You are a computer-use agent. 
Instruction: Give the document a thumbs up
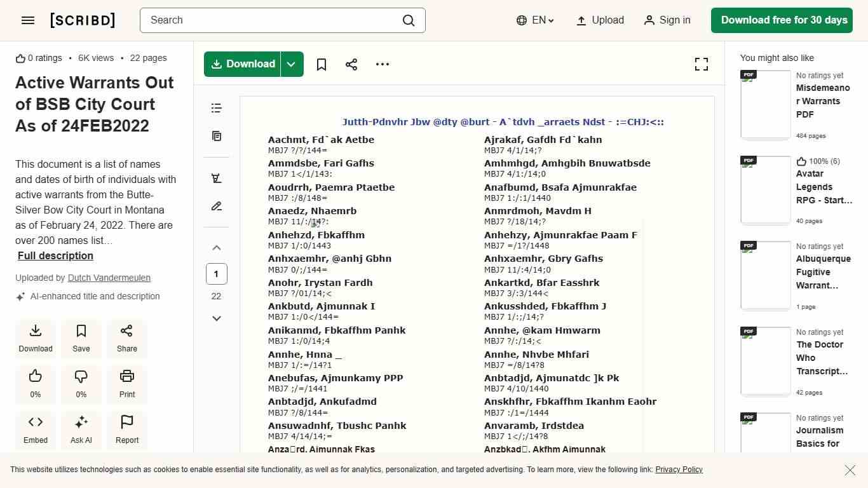[x=35, y=384]
